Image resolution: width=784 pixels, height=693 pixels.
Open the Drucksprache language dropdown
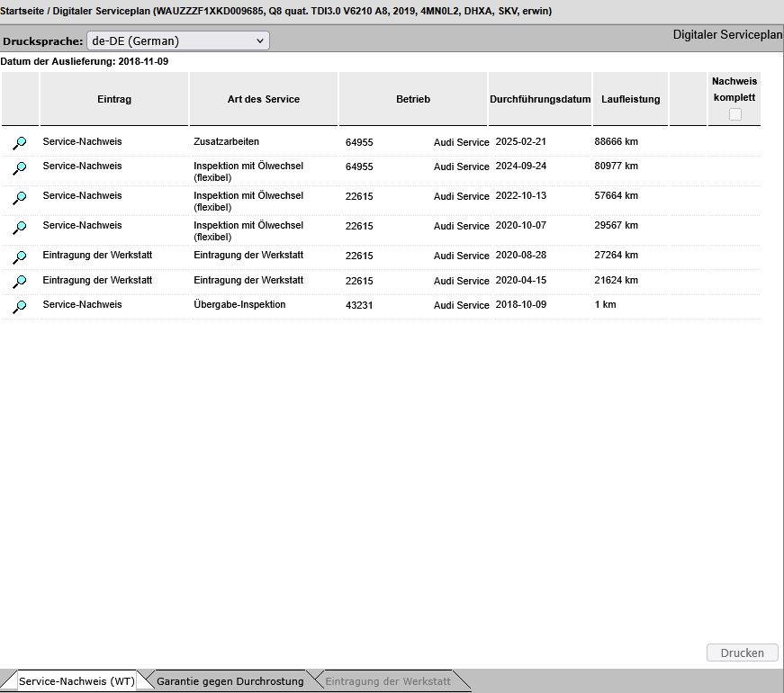[x=177, y=40]
